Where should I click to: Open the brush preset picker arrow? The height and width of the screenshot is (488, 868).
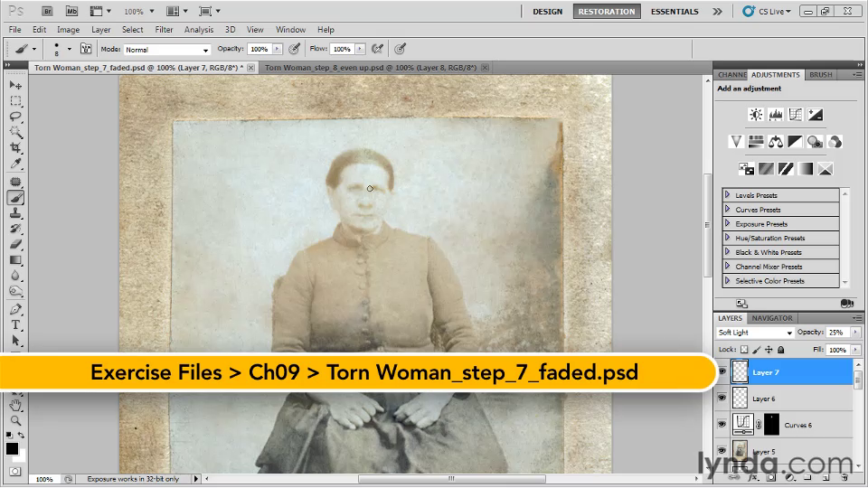point(70,49)
